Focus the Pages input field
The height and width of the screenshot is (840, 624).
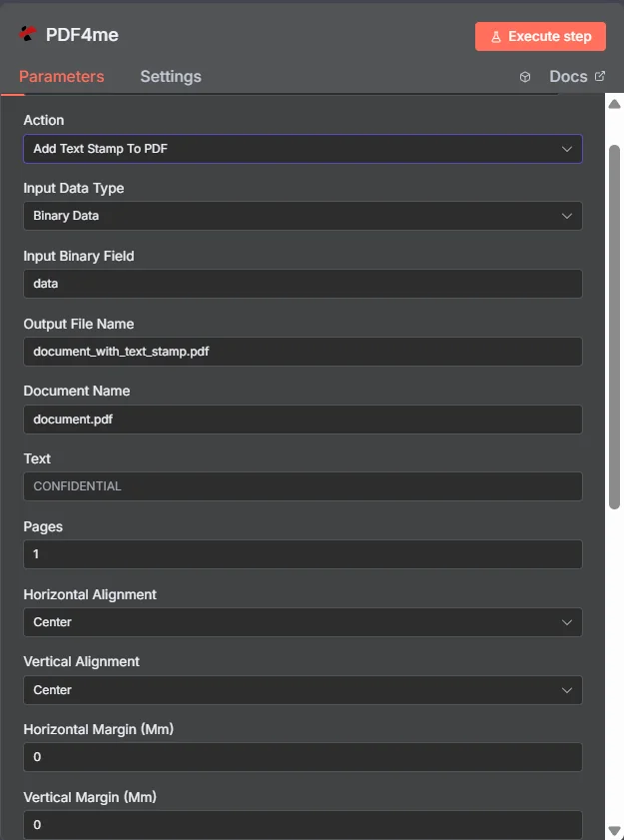(303, 554)
